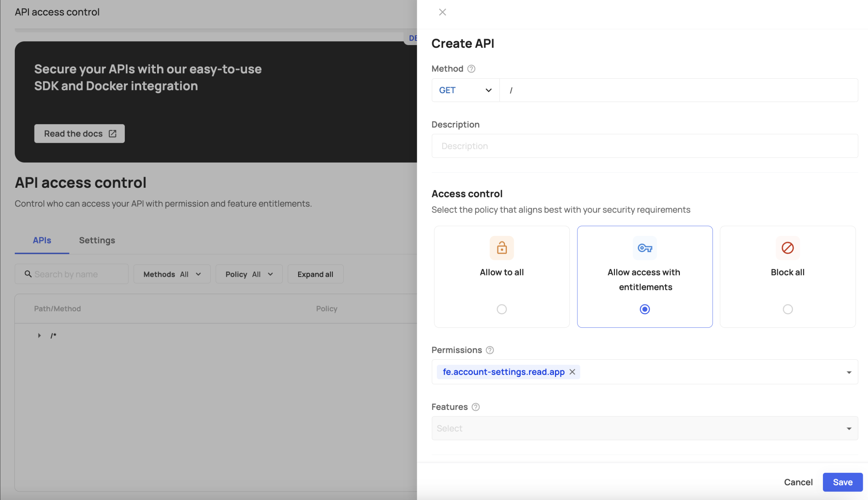Viewport: 868px width, 500px height.
Task: Select the Allow access with entitlements radio
Action: 644,309
